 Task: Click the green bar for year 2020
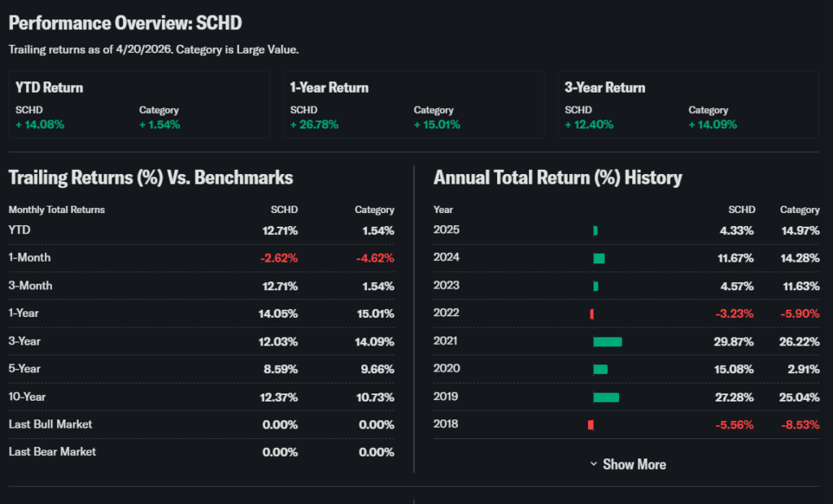click(x=600, y=369)
